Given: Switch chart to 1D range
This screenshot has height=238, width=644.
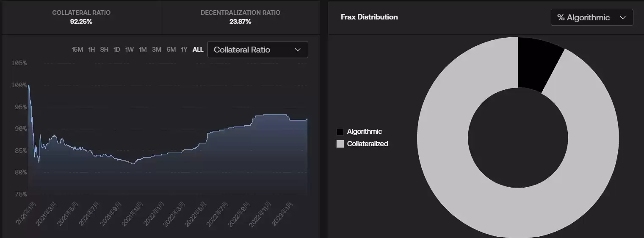Looking at the screenshot, I should click(x=117, y=50).
